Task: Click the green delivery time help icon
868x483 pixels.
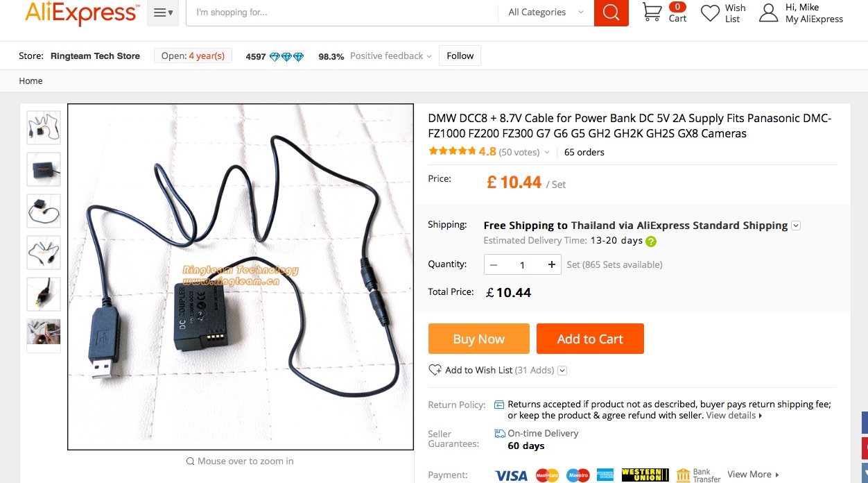Action: (651, 241)
